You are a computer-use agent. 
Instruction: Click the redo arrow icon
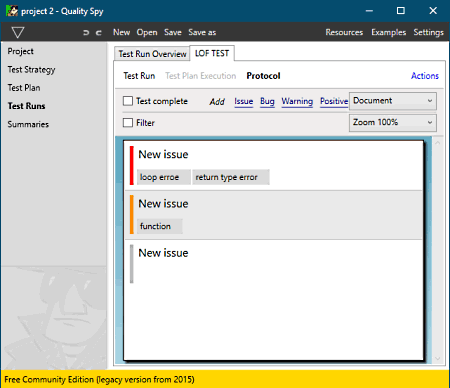(98, 33)
